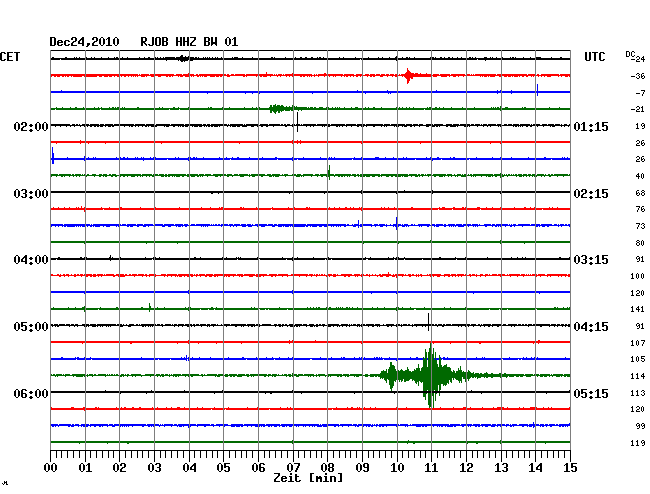Click the 02:00 CET time label
The height and width of the screenshot is (494, 650).
(x=31, y=126)
